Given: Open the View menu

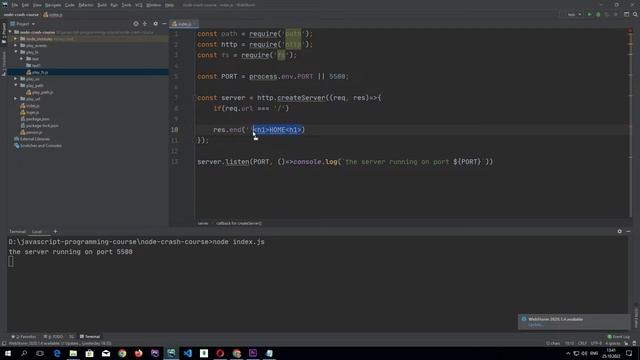Looking at the screenshot, I should coord(37,5).
